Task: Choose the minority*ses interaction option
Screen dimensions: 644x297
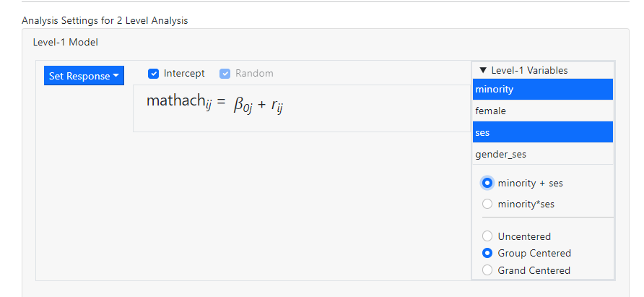Action: [487, 204]
